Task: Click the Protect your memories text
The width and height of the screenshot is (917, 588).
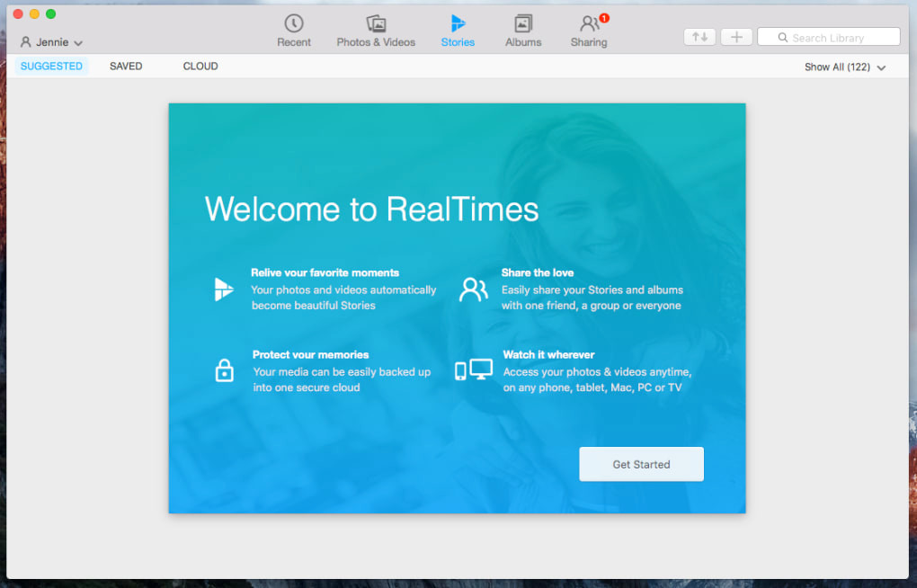Action: (x=310, y=354)
